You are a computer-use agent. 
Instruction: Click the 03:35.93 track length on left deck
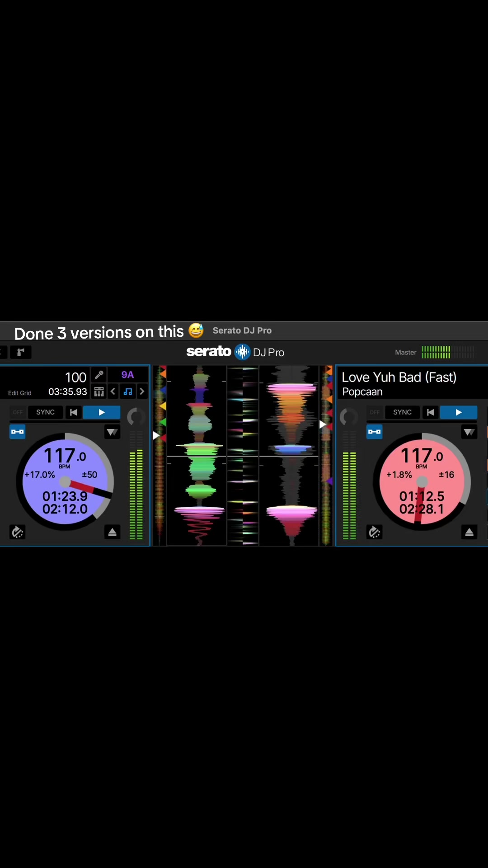pyautogui.click(x=68, y=392)
